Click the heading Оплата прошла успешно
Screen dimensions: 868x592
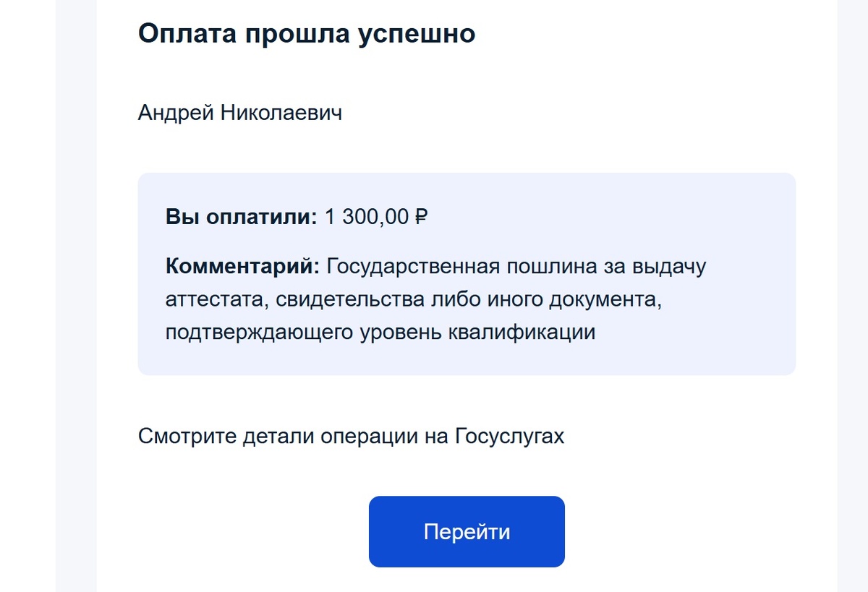307,33
